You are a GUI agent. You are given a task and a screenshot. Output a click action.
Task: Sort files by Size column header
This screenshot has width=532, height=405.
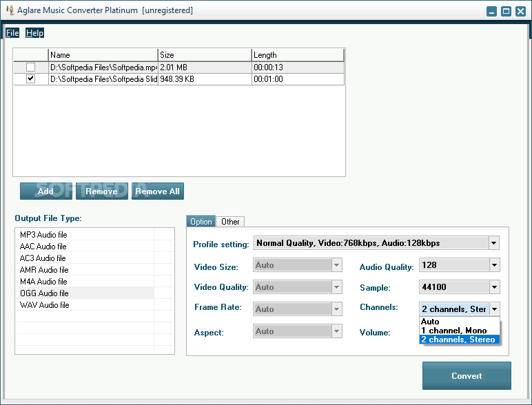pos(205,55)
